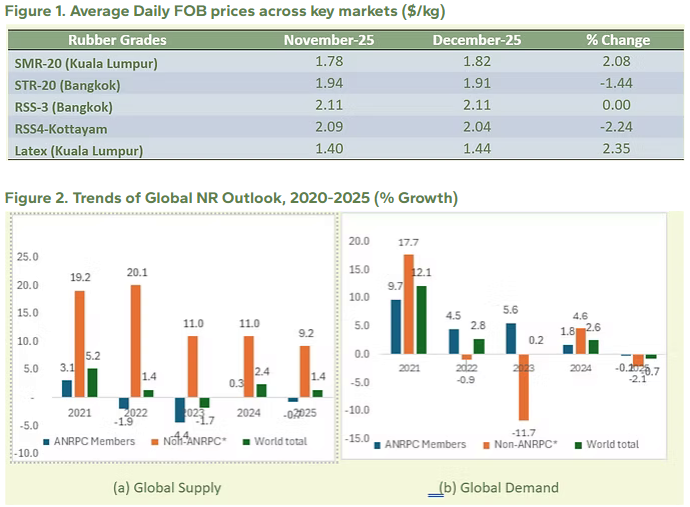The width and height of the screenshot is (690, 507).
Task: Click ANRPC Members legend swatch in Global Supply chart
Action: [46, 441]
